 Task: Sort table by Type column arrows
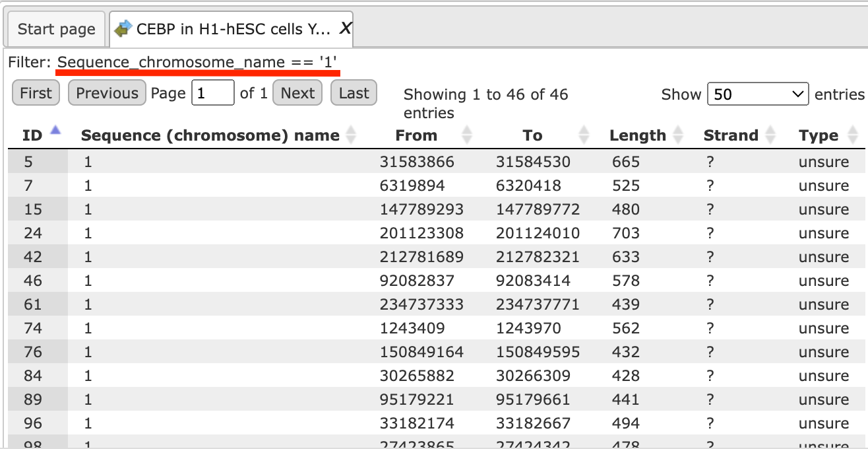(x=853, y=135)
